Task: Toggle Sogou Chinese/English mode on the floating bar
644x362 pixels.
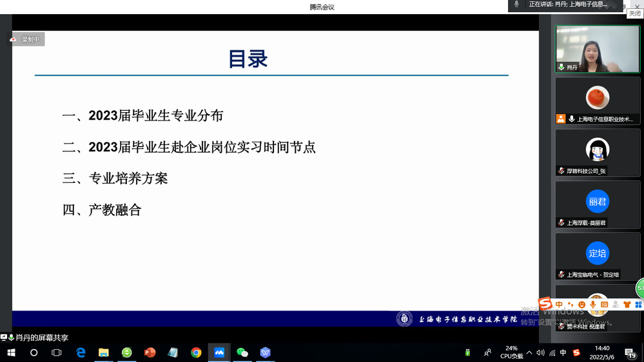Action: [x=559, y=304]
